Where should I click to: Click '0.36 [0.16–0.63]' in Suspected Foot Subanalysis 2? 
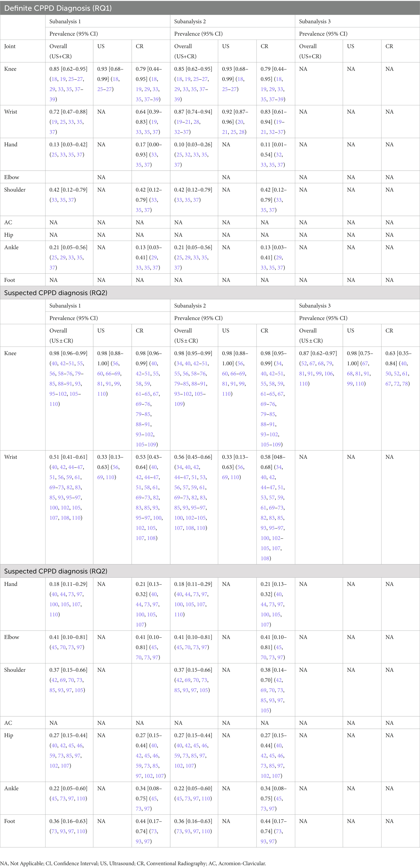[193, 821]
